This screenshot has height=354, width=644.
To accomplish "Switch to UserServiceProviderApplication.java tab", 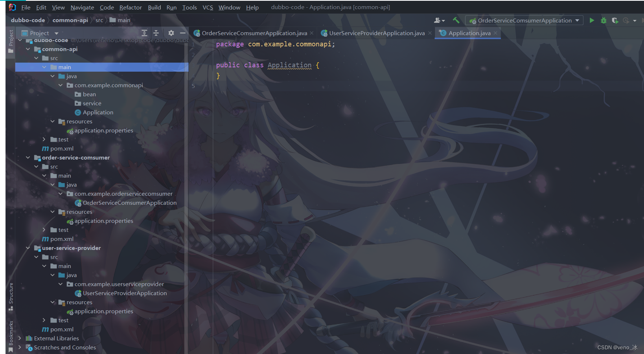I will tap(377, 33).
